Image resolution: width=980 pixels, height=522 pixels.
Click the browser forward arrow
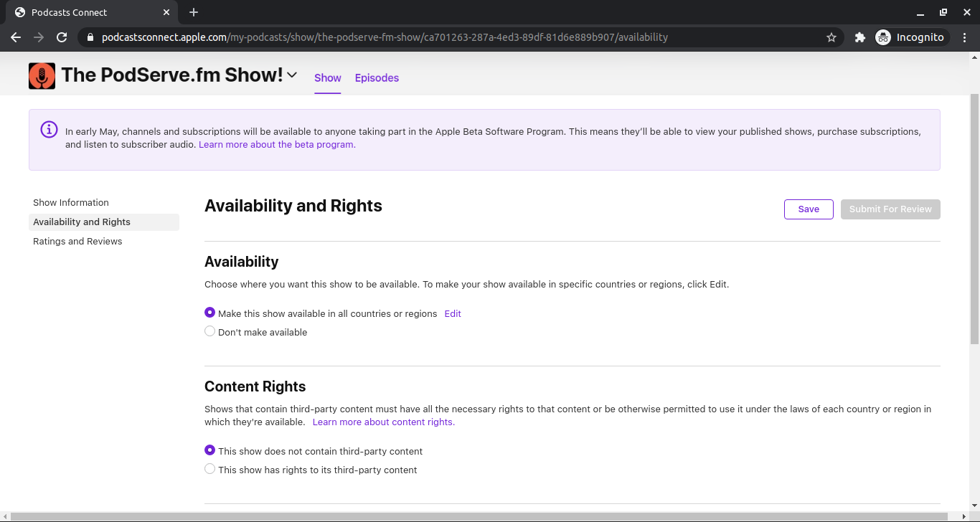pyautogui.click(x=39, y=37)
